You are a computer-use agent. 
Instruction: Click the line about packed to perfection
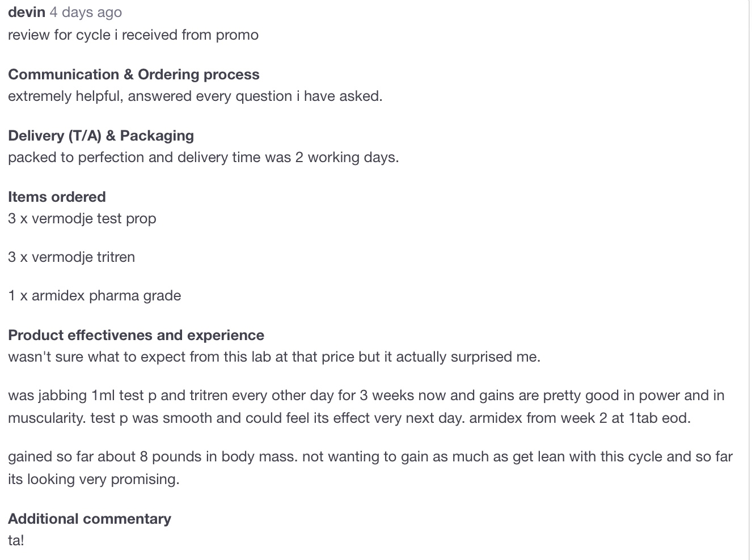[204, 158]
